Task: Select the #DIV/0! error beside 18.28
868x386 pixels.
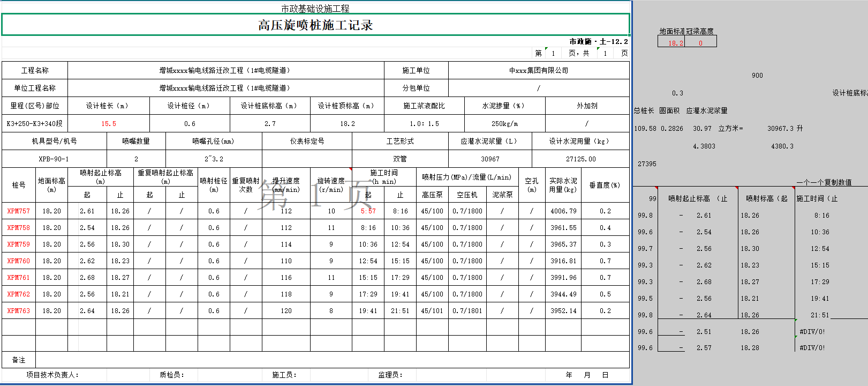Action: pyautogui.click(x=812, y=348)
